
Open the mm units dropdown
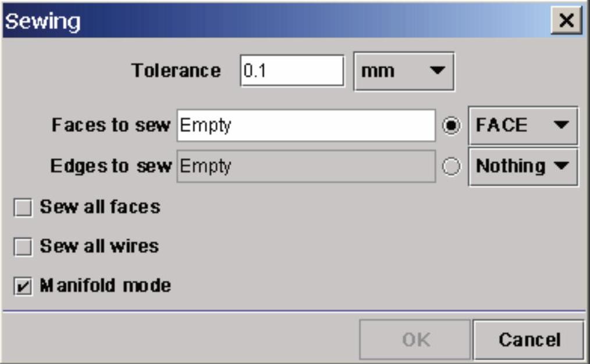coord(404,71)
